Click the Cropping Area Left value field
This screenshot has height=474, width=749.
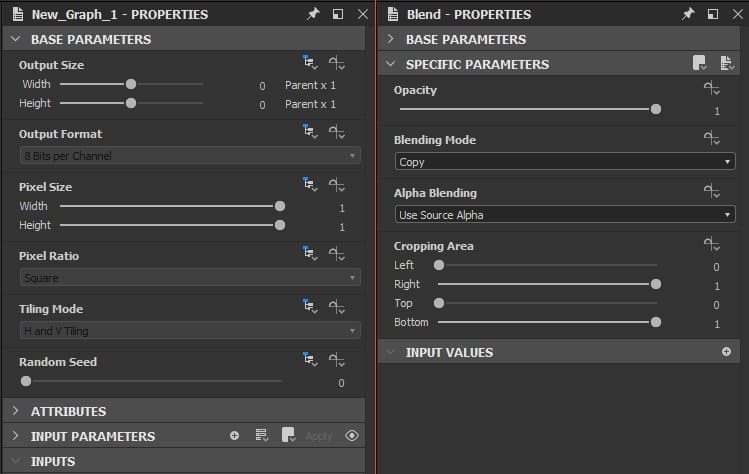pos(716,267)
